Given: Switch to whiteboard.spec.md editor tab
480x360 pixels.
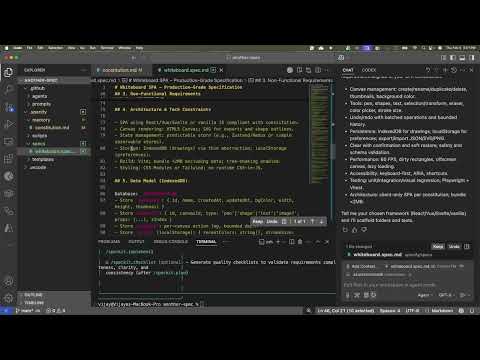Looking at the screenshot, I should pyautogui.click(x=186, y=70).
